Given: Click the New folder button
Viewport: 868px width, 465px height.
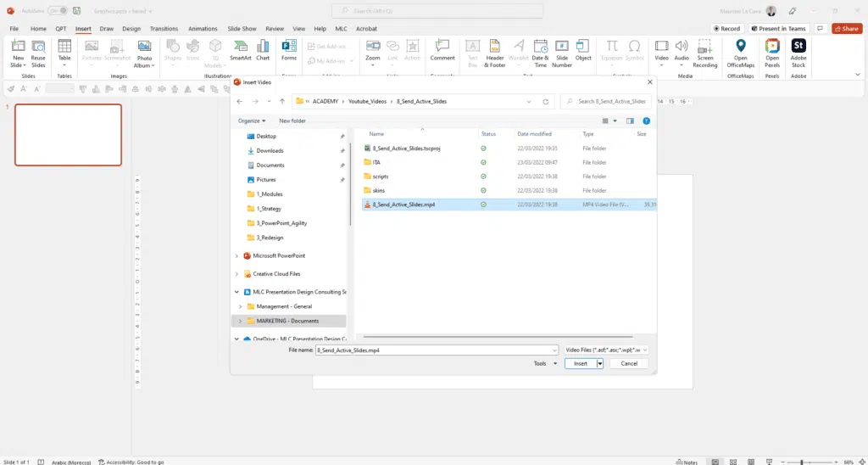Looking at the screenshot, I should click(292, 120).
